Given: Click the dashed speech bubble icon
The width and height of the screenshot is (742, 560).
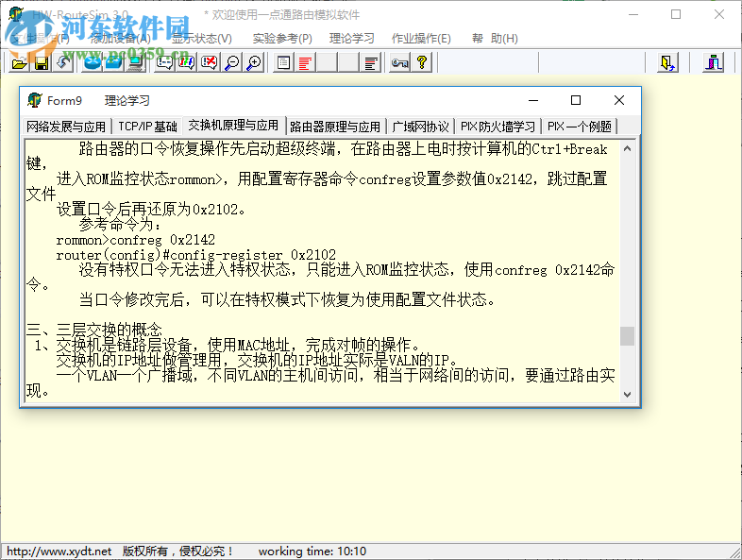Looking at the screenshot, I should (x=164, y=62).
